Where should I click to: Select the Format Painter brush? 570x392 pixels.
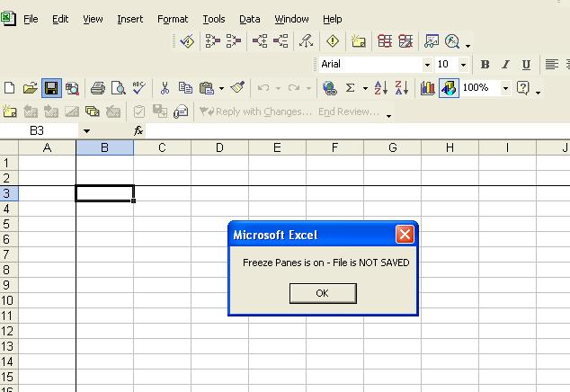[x=237, y=87]
